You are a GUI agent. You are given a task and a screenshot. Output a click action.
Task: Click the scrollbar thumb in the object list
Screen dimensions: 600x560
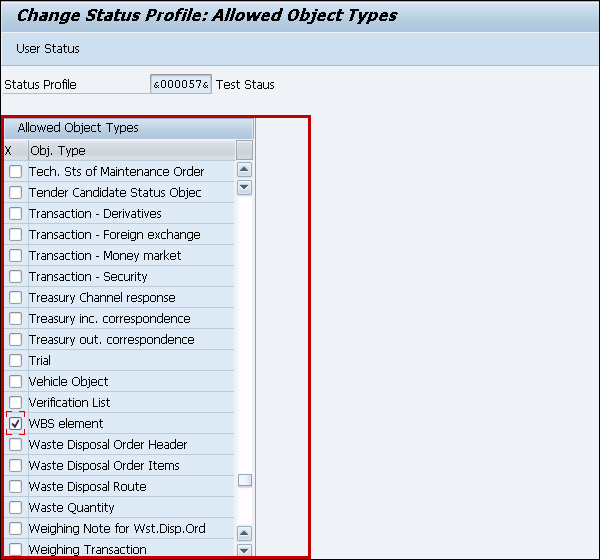coord(244,480)
